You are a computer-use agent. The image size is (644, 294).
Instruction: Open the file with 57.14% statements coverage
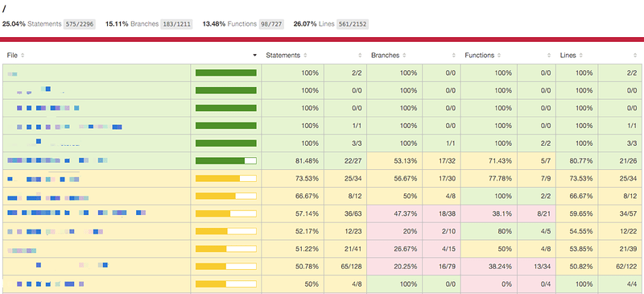point(76,213)
